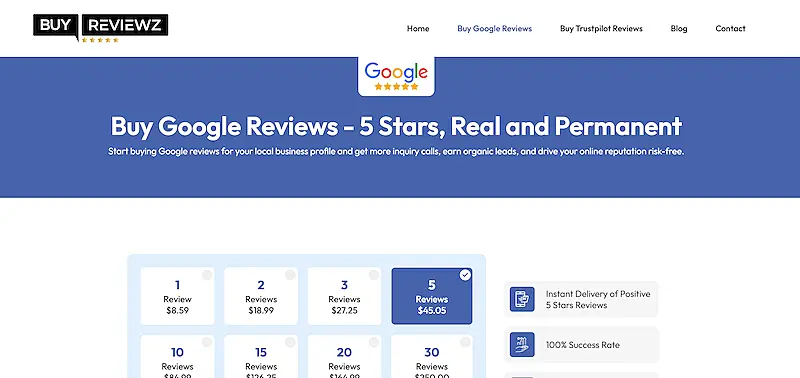The width and height of the screenshot is (800, 378).
Task: Select the 1 Review $8.59 package
Action: [x=178, y=296]
